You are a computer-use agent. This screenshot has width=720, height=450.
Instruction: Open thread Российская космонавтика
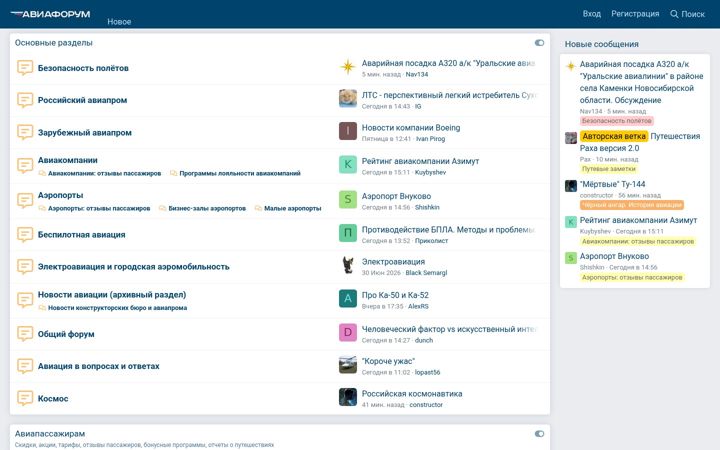pyautogui.click(x=412, y=394)
